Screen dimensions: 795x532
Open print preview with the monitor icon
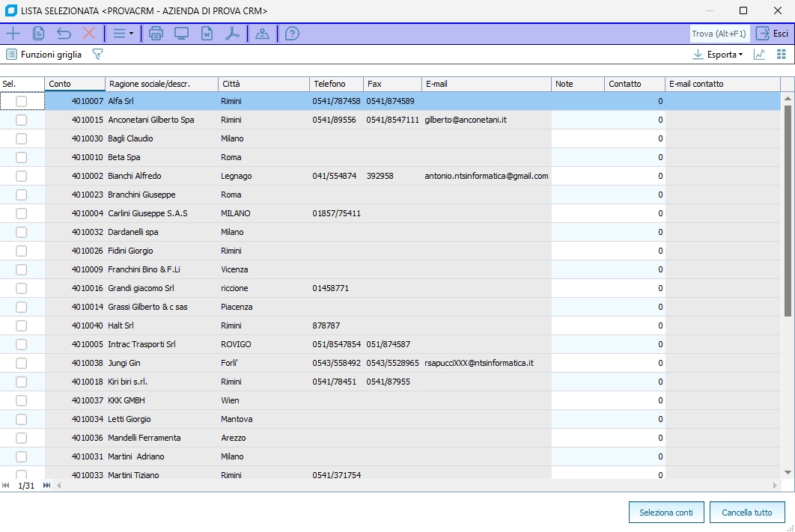click(x=181, y=34)
